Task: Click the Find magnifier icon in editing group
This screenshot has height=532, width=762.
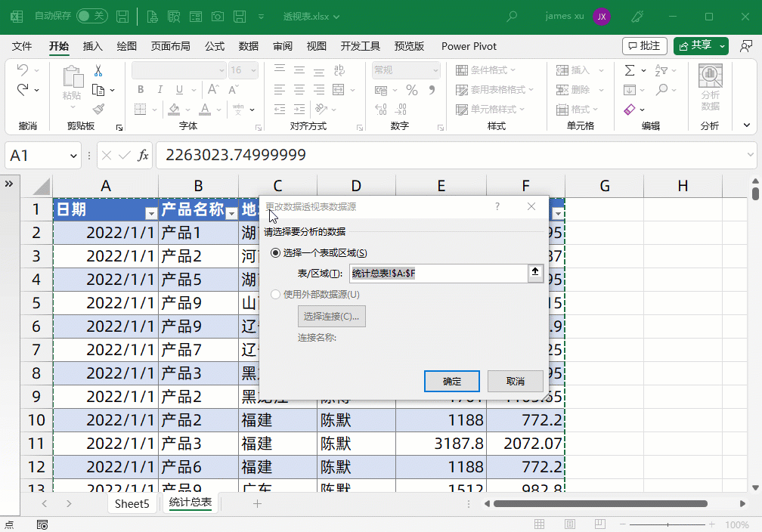Action: (661, 89)
